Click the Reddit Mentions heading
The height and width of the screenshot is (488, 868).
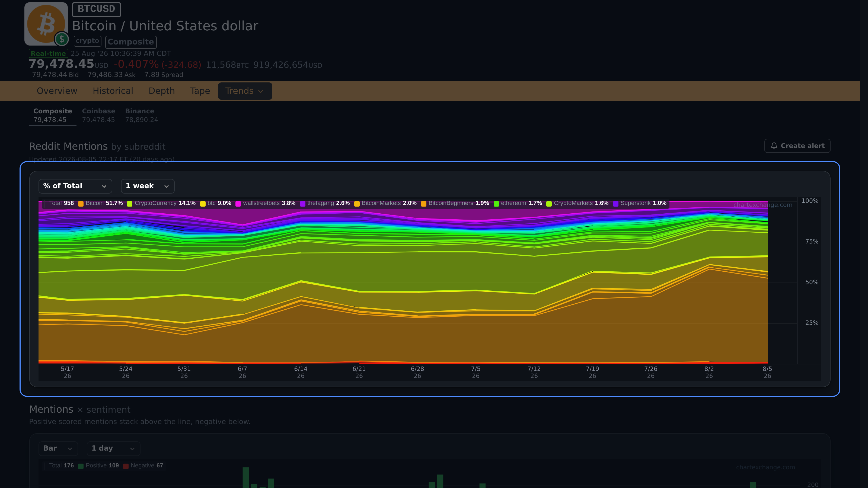coord(68,146)
